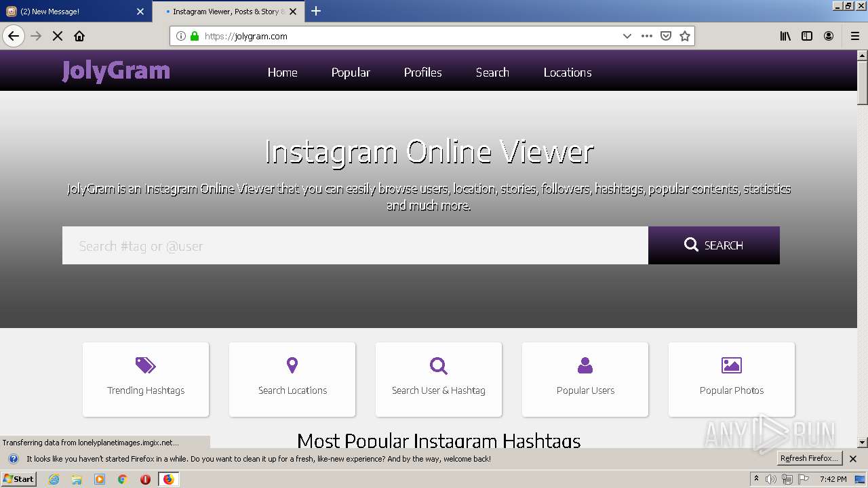Click the Popular Photos image icon
Viewport: 868px width, 488px height.
(x=731, y=366)
